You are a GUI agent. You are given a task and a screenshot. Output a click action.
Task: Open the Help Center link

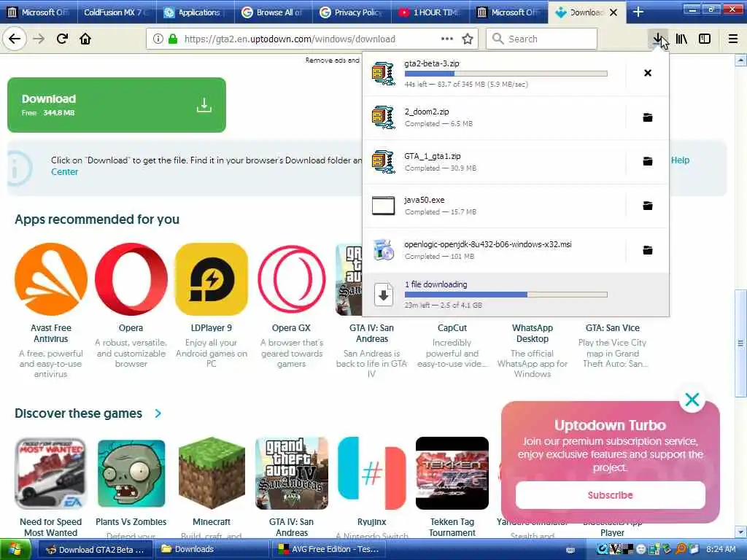(x=64, y=172)
